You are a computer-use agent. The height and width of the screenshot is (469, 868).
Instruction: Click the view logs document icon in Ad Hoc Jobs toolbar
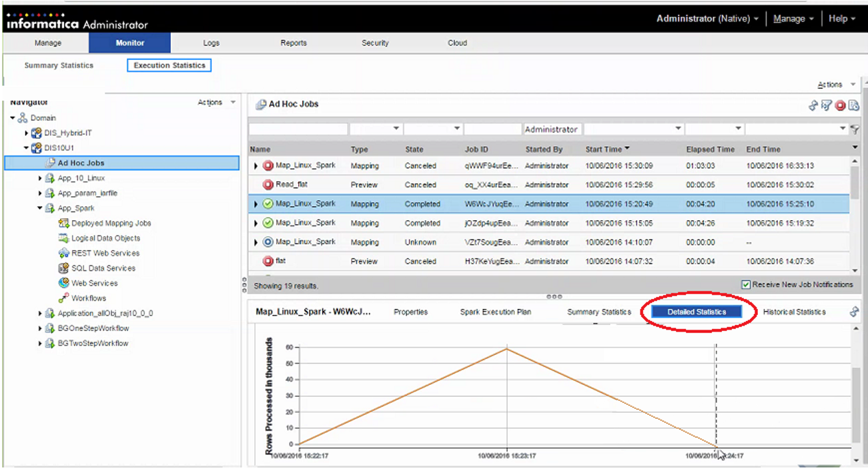(x=853, y=105)
